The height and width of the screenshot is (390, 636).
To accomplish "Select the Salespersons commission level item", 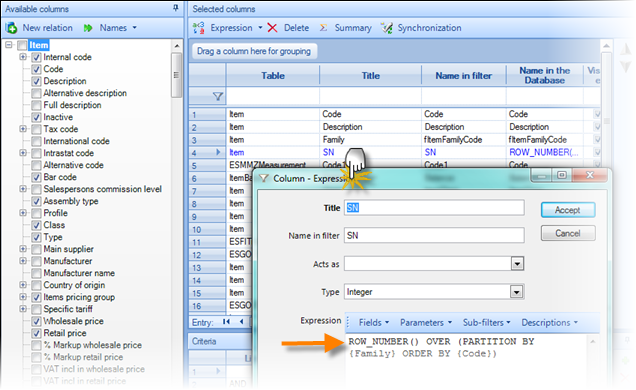I will point(103,189).
